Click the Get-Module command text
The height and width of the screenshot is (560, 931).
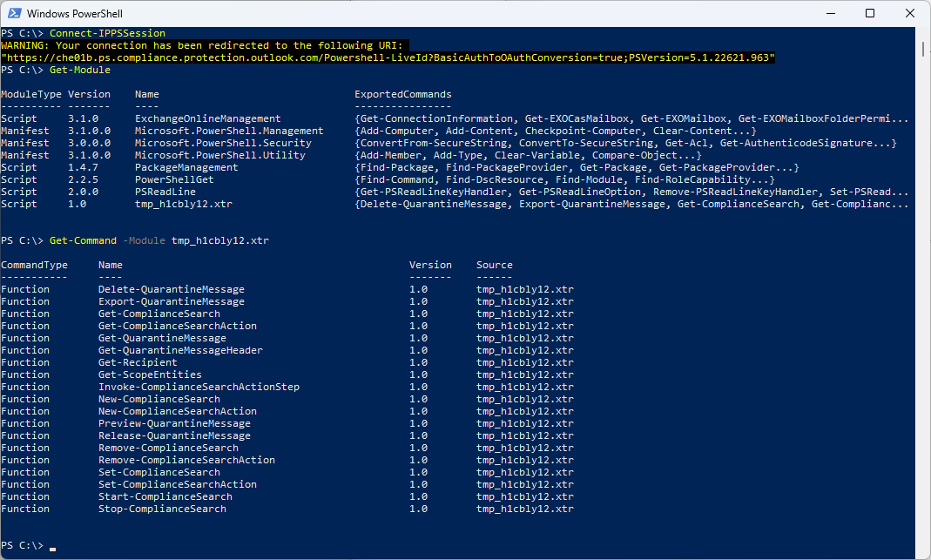79,70
